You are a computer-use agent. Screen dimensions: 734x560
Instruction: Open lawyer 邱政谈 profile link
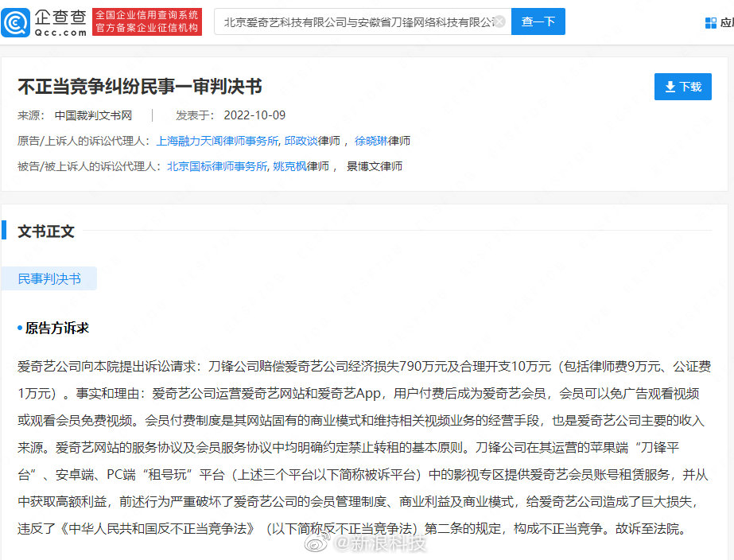301,141
